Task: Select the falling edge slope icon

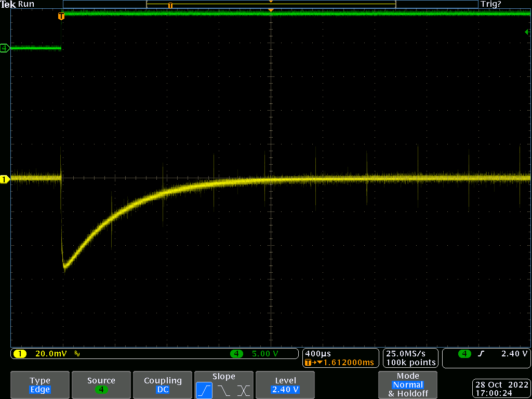Action: click(x=224, y=390)
